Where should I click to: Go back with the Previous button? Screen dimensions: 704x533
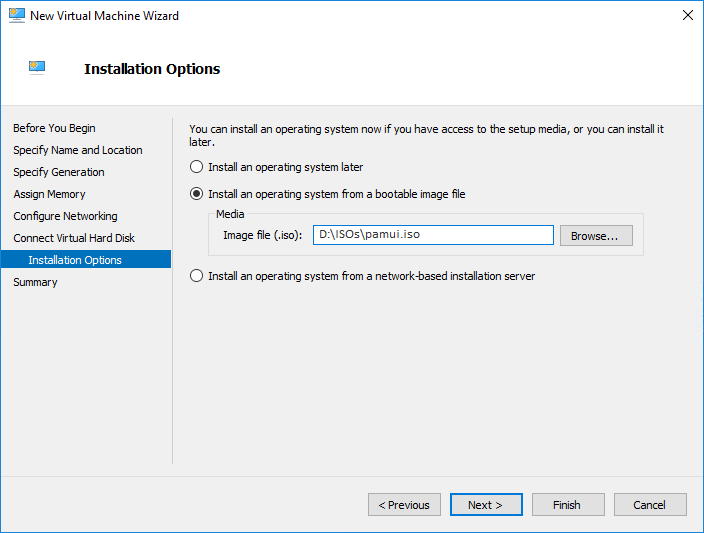[404, 505]
